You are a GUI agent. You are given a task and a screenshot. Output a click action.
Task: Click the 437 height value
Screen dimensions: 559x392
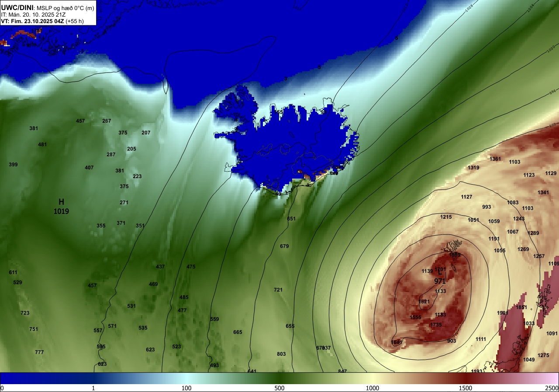click(x=160, y=267)
